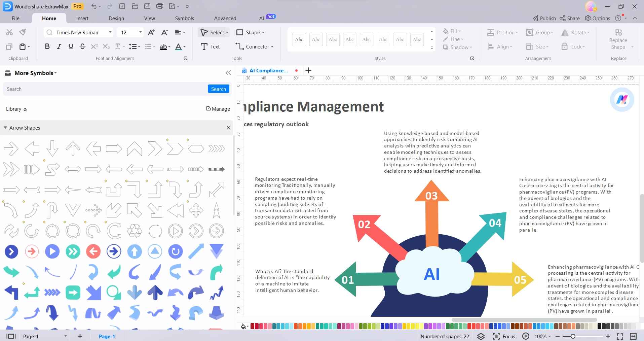This screenshot has height=341, width=644.
Task: Toggle Bold text formatting
Action: pos(47,47)
